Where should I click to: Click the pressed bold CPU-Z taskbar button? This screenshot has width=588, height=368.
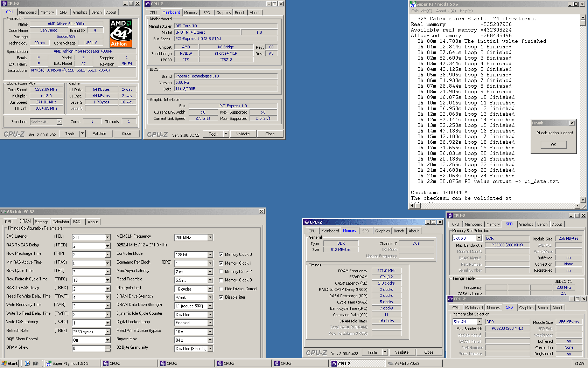pos(357,363)
